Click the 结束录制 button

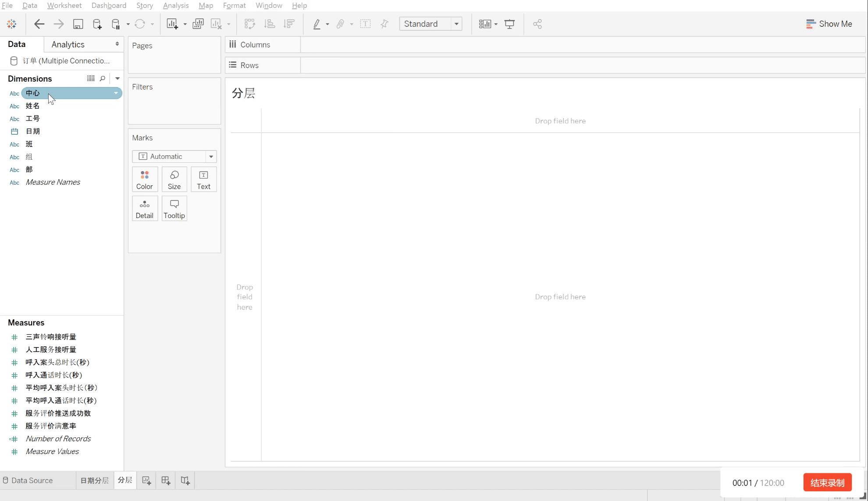click(827, 483)
